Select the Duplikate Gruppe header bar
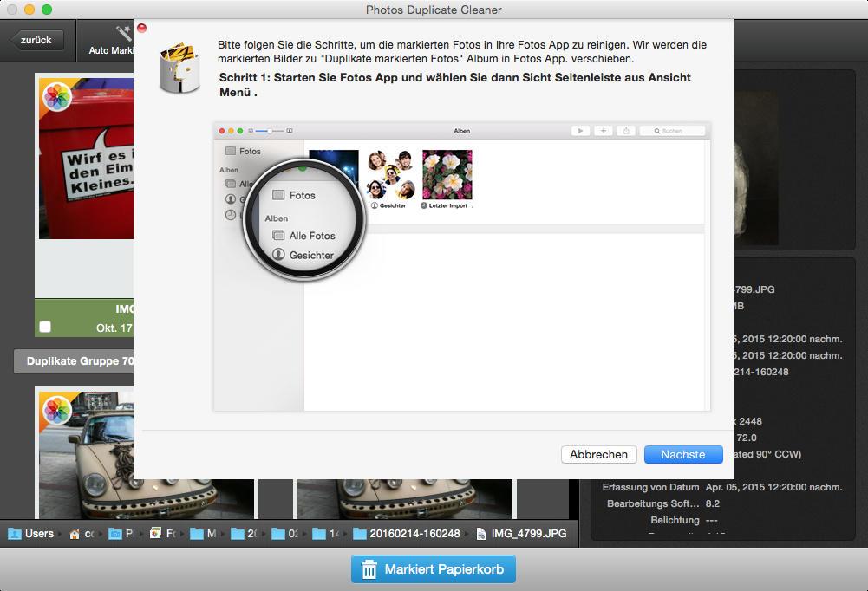The image size is (868, 591). tap(75, 360)
